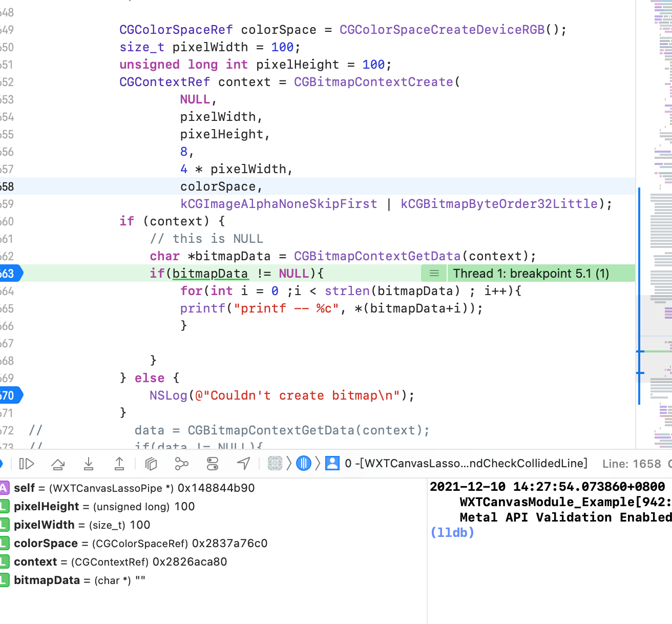Click the Step Out debug icon
Screen dimensions: 672x624
click(x=119, y=464)
